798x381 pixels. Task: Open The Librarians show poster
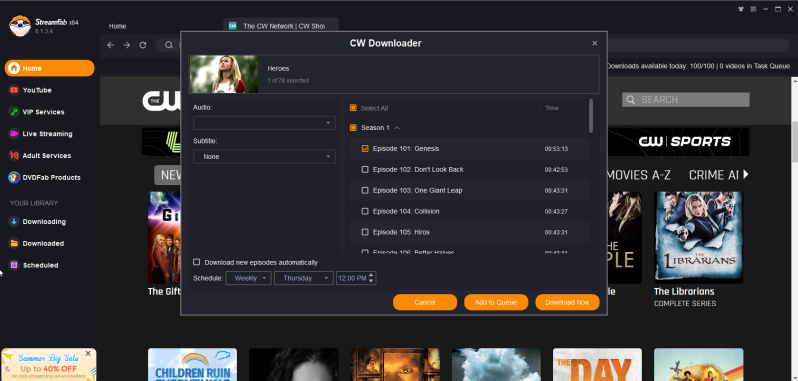698,238
